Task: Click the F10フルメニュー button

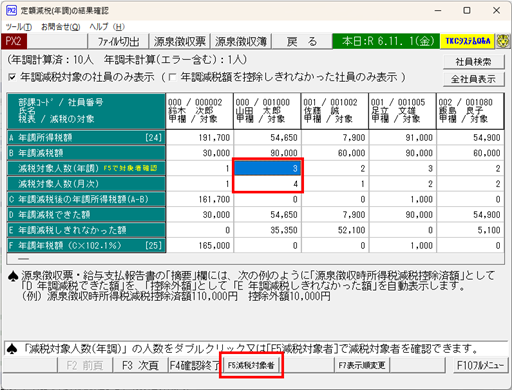Action: (x=480, y=365)
